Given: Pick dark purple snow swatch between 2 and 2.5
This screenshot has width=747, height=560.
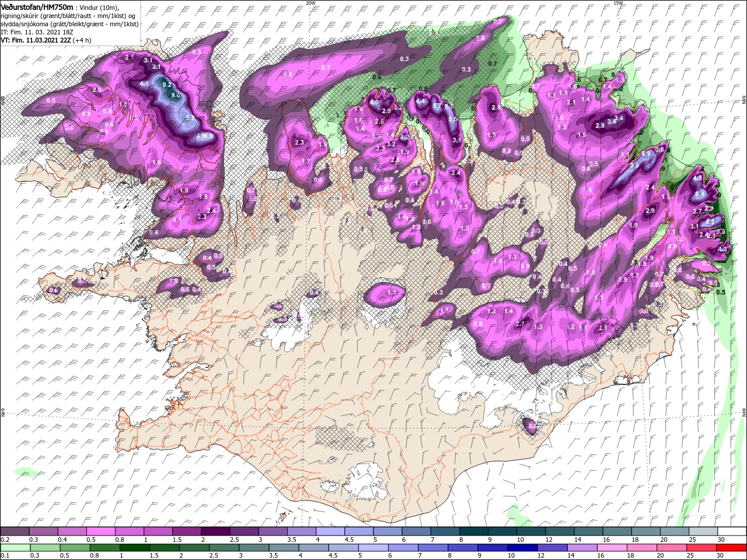Looking at the screenshot, I should pos(215,531).
